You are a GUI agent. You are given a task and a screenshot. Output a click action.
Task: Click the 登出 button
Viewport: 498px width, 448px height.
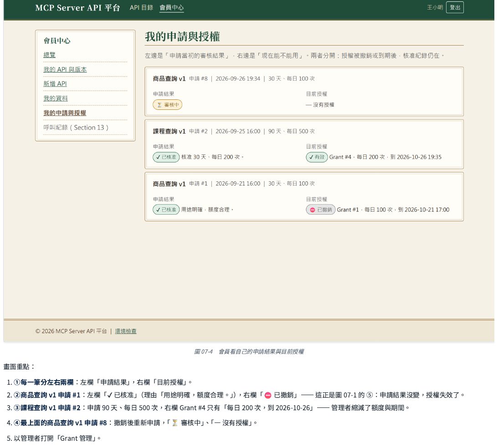click(455, 7)
